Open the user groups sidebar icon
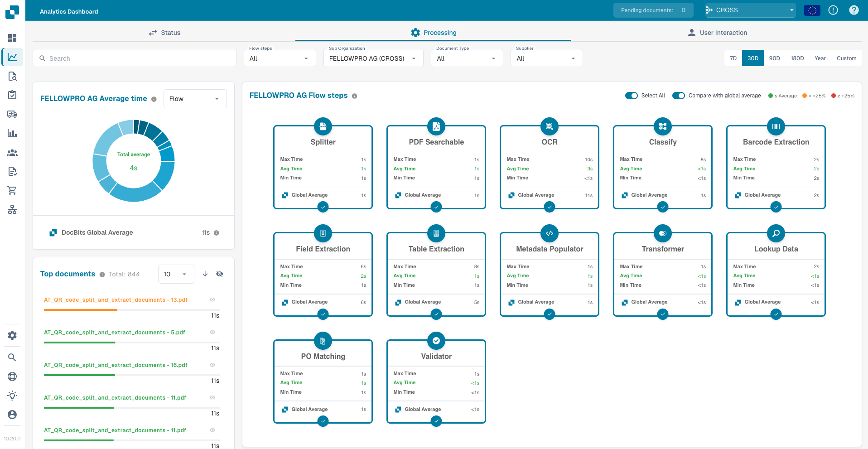868x449 pixels. coord(12,153)
